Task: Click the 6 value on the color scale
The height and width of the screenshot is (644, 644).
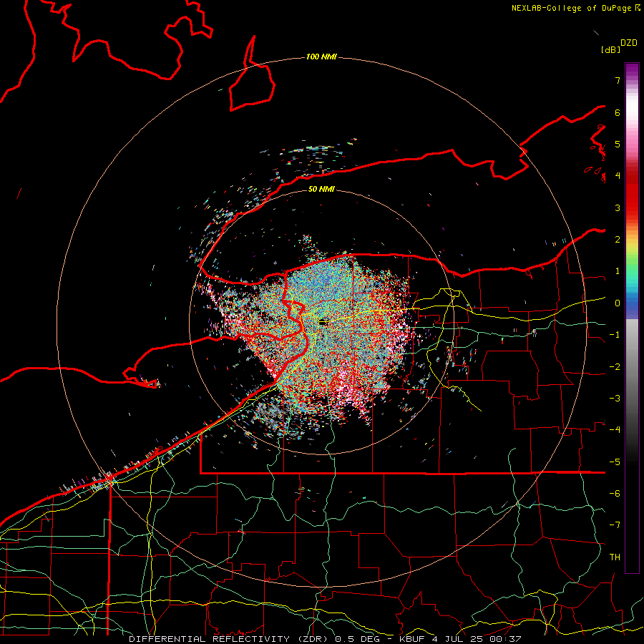Action: (618, 112)
